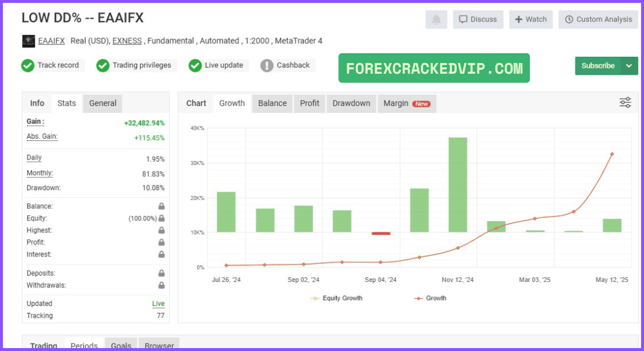Click the tallest green monthly bar
Viewport: 644px width, 351px height.
click(458, 185)
